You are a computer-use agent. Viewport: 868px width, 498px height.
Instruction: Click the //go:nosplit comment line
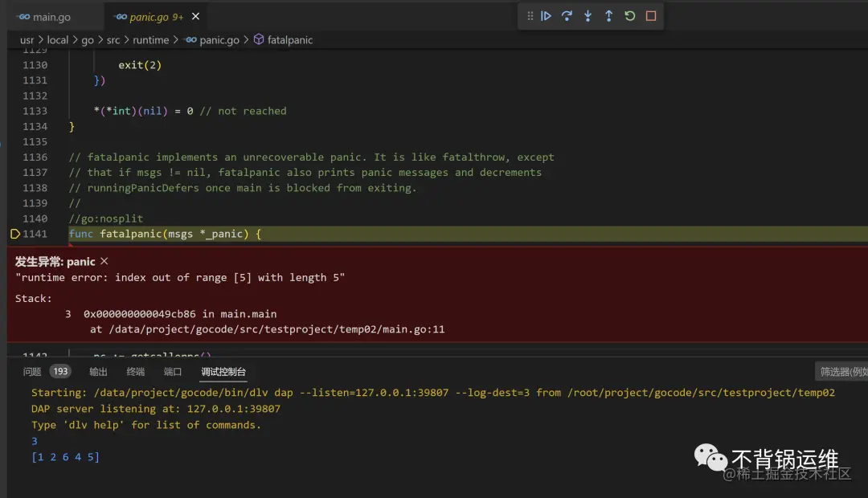pyautogui.click(x=106, y=218)
